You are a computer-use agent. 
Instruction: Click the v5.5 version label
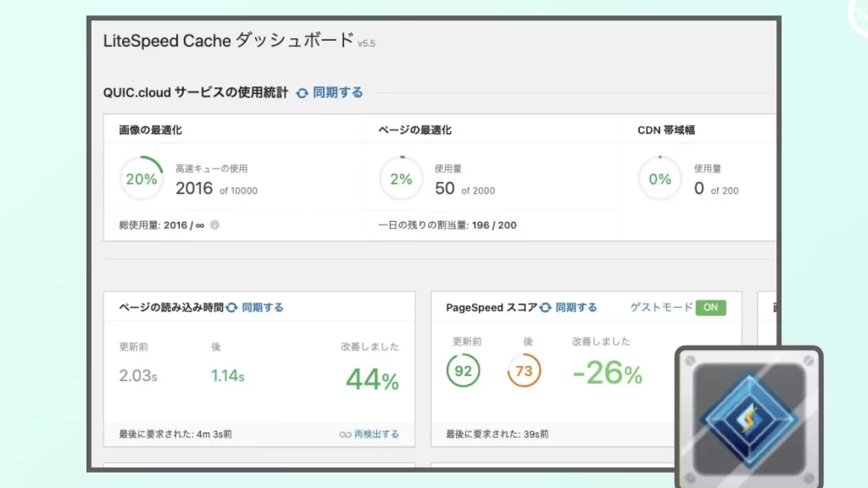[x=366, y=43]
